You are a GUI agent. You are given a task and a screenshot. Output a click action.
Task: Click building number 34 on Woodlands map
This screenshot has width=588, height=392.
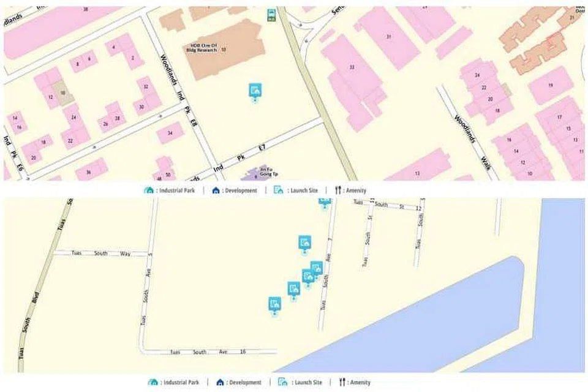[x=170, y=133]
